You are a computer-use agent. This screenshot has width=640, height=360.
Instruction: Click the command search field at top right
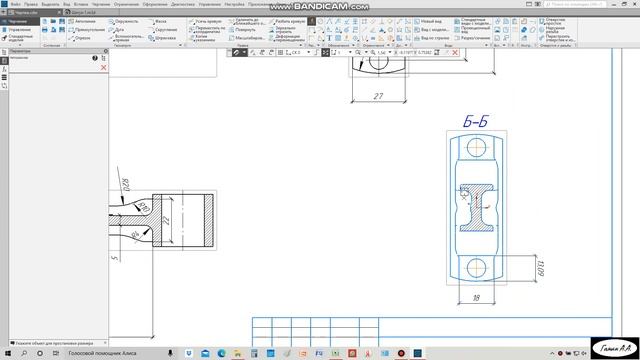click(575, 4)
